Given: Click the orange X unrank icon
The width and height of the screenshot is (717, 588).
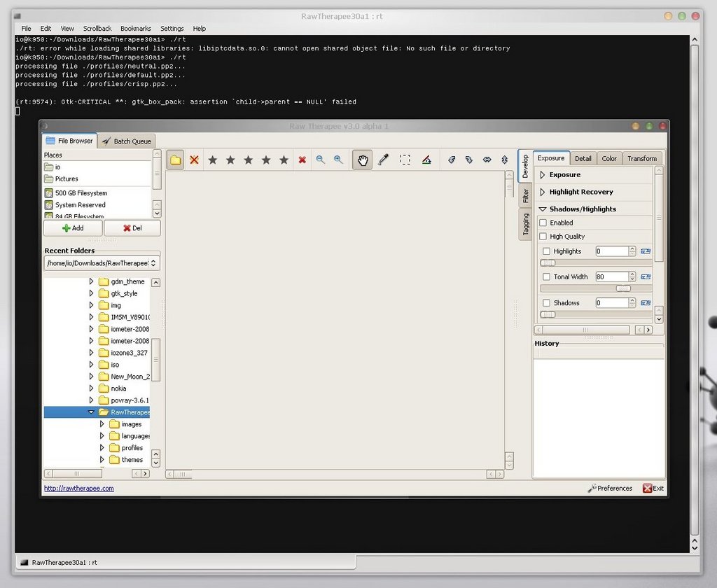Looking at the screenshot, I should [x=195, y=160].
